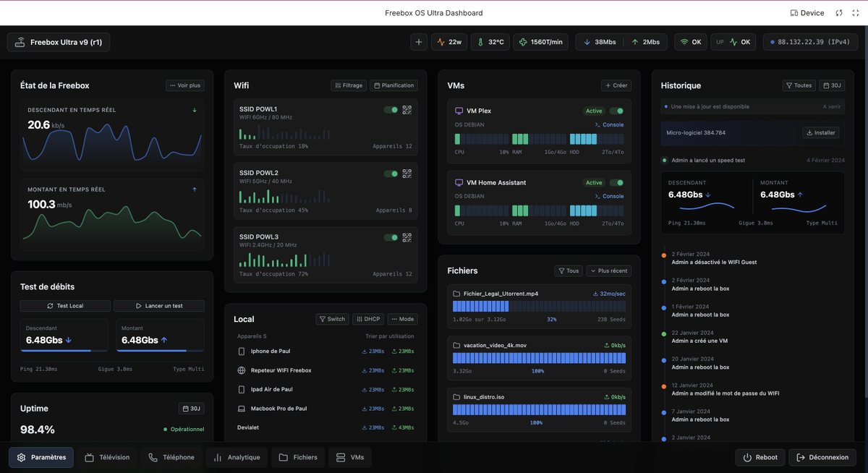Click the DHCP button in Local panel

(x=368, y=319)
